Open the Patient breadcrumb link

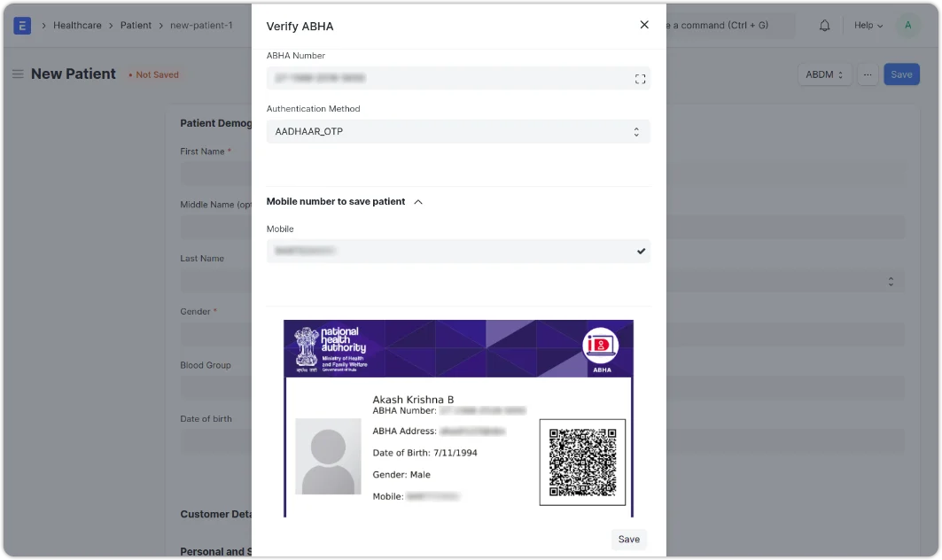[136, 25]
